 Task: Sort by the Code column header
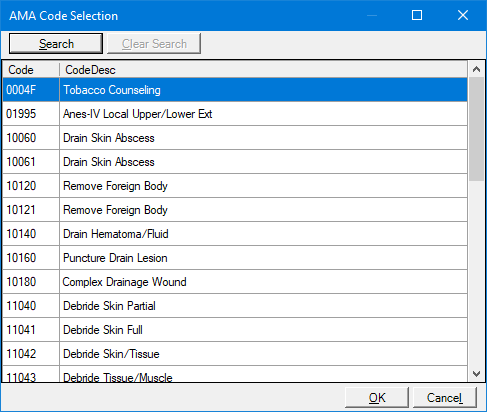[31, 70]
